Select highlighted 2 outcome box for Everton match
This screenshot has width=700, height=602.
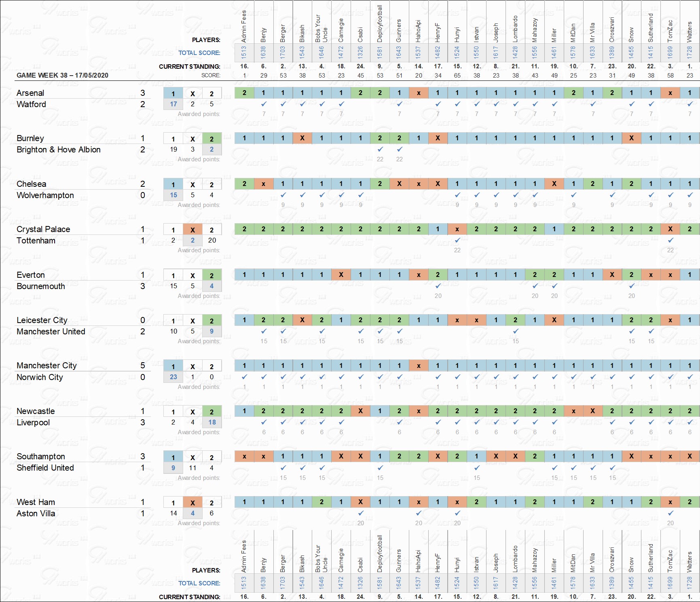(x=211, y=275)
